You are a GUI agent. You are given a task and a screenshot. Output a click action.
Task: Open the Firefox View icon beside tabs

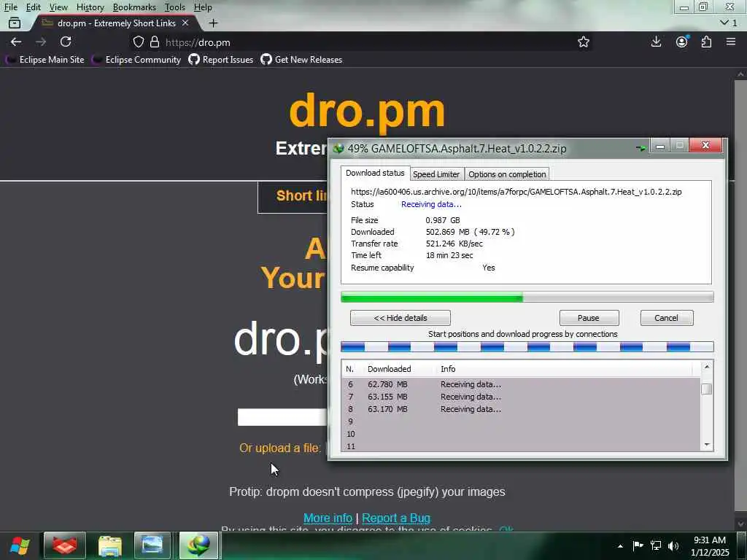click(15, 23)
